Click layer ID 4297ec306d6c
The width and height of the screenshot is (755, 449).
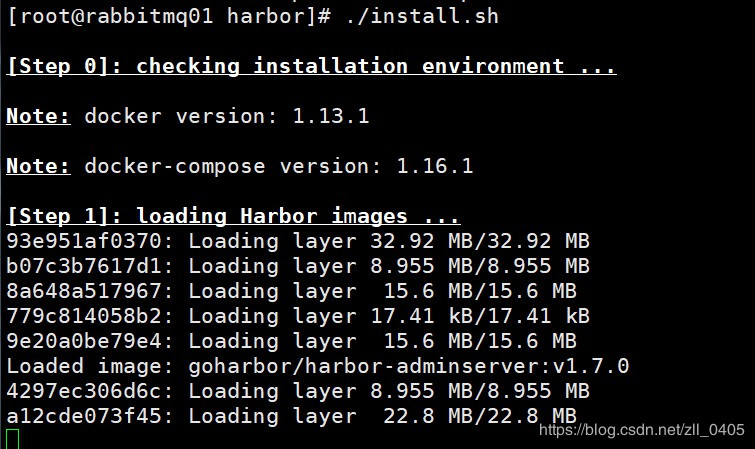click(87, 391)
